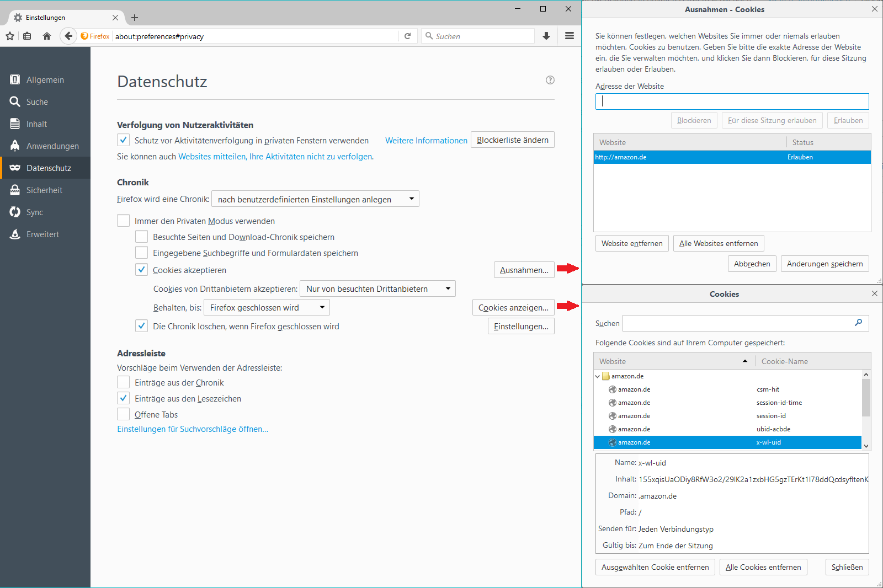Open the third-party cookies dropdown
Viewport: 883px width, 588px height.
tap(377, 289)
